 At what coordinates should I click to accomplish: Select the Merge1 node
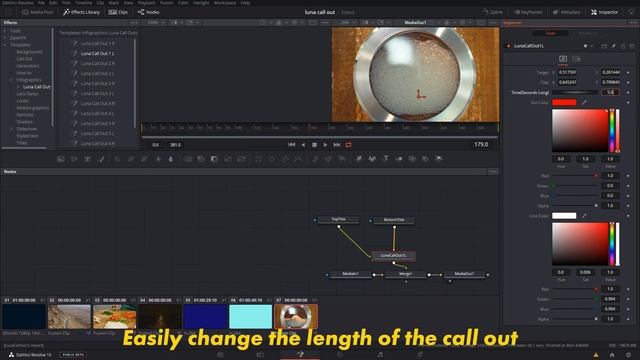pos(405,274)
